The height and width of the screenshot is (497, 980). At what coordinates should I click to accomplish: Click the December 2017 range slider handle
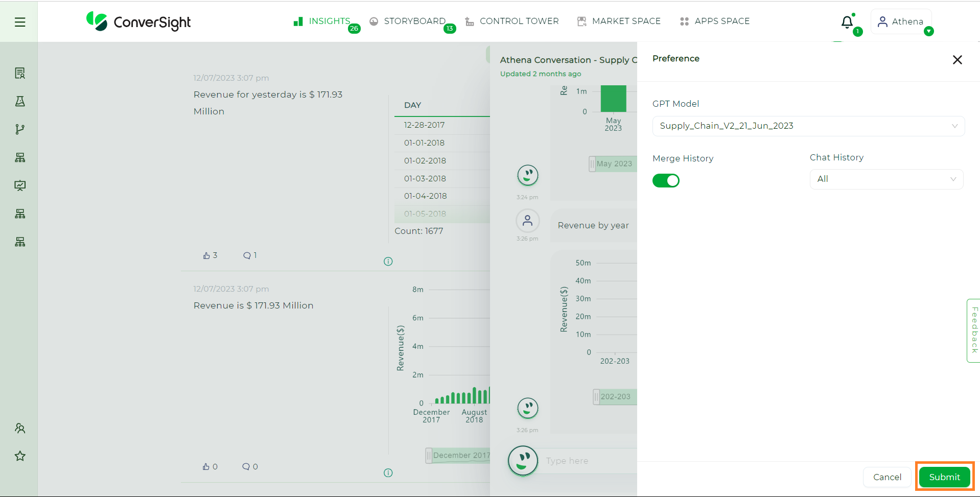pos(429,455)
